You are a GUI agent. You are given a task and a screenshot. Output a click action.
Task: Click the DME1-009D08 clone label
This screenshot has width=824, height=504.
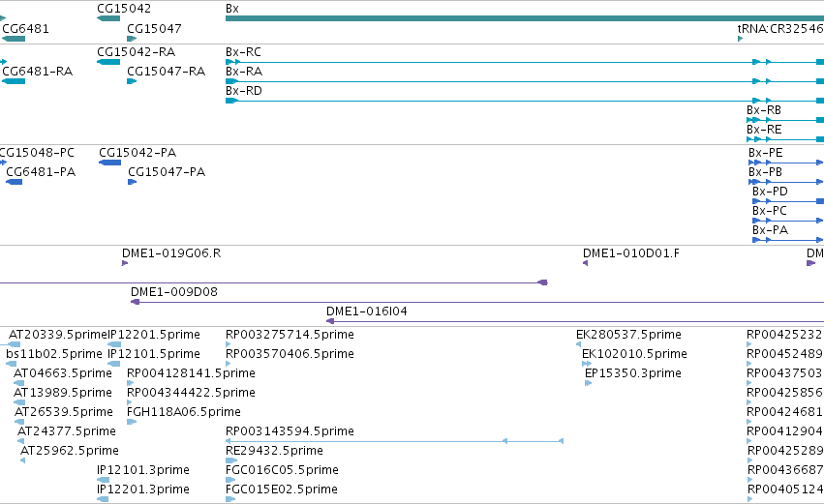click(174, 292)
